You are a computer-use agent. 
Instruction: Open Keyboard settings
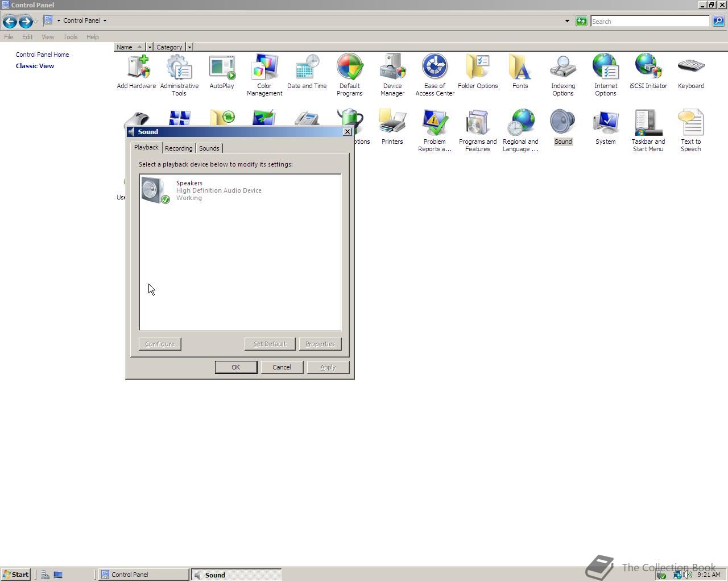[x=691, y=72]
